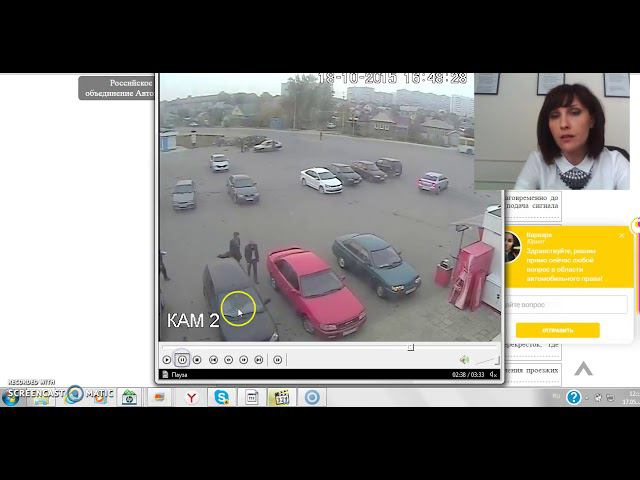Click the Play button in media player

[x=167, y=360]
